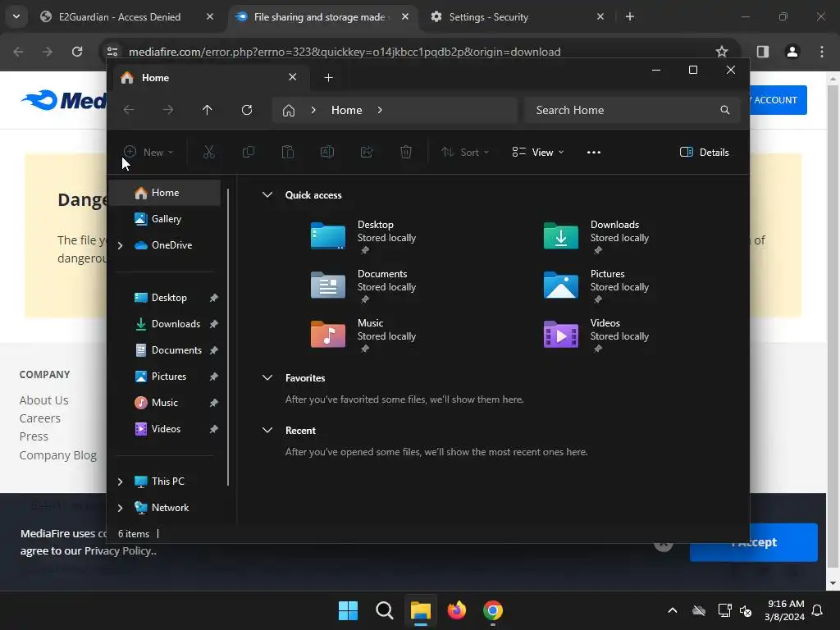Click the Copy icon in Explorer toolbar
Viewport: 840px width, 630px height.
(x=249, y=152)
